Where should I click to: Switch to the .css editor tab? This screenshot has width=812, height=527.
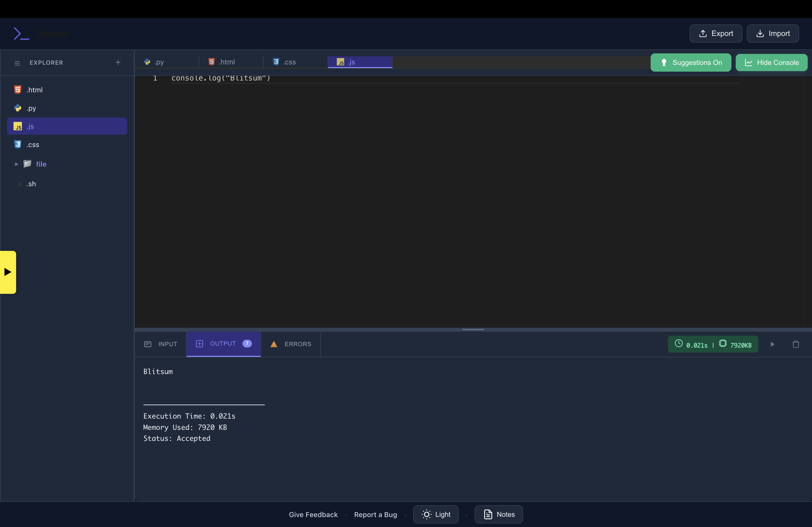coord(289,62)
